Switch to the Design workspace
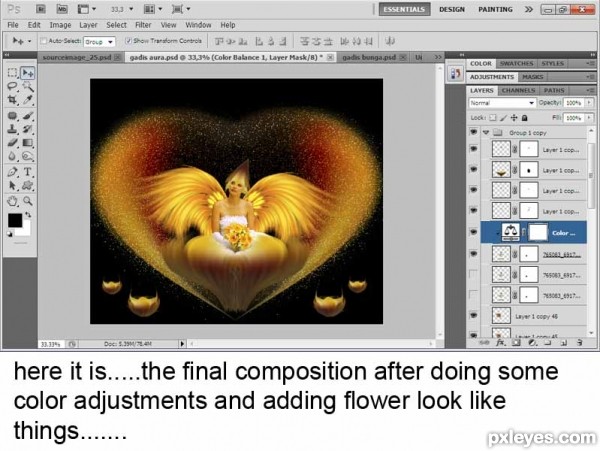 coord(452,10)
